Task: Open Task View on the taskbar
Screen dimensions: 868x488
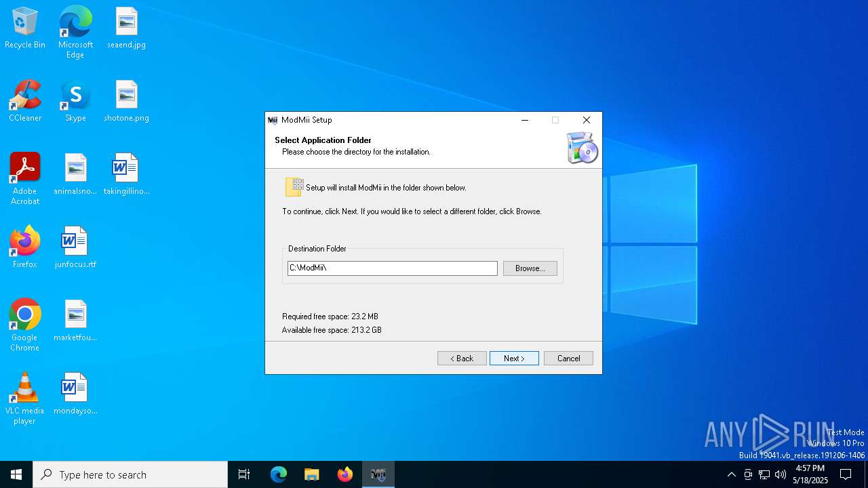Action: [x=244, y=474]
